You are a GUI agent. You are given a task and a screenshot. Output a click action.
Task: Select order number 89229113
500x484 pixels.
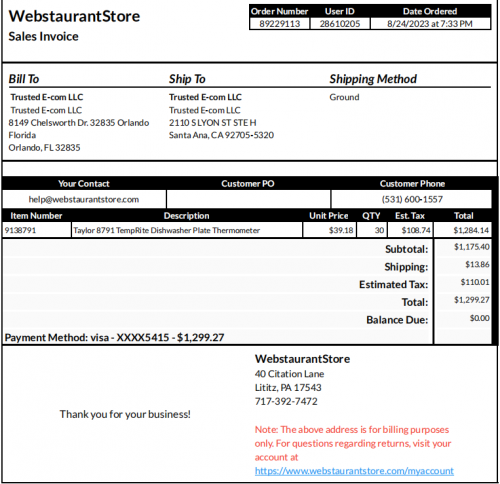point(280,24)
